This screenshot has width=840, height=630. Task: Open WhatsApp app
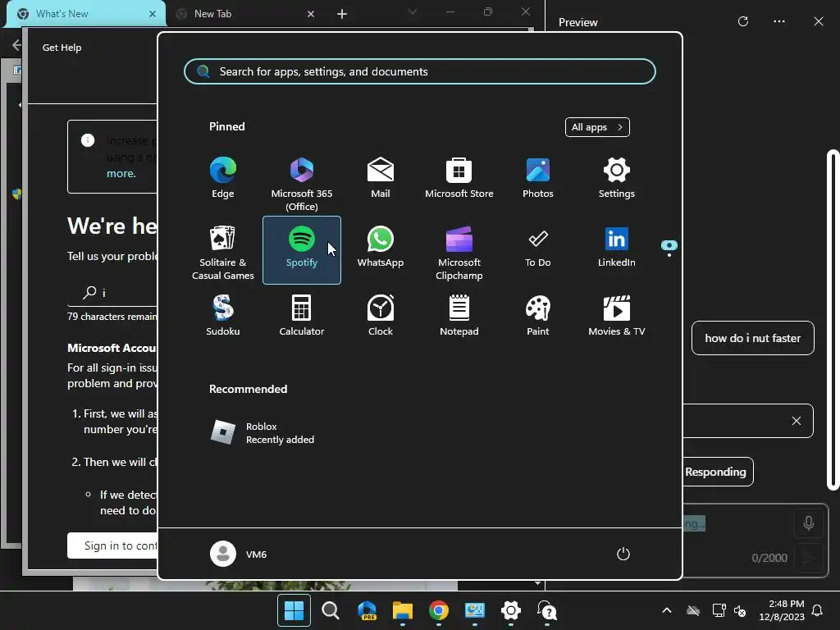coord(381,248)
